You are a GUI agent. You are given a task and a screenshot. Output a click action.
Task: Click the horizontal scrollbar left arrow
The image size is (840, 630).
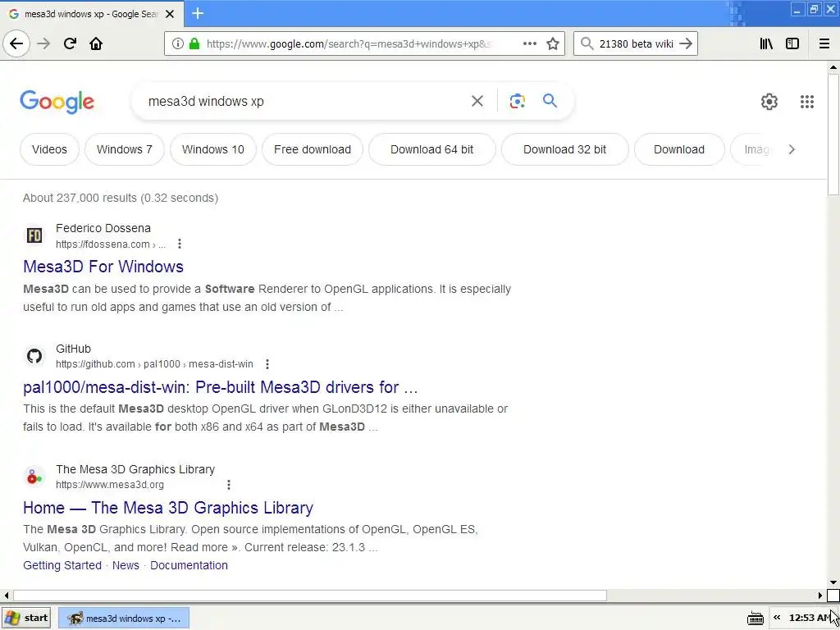6,596
